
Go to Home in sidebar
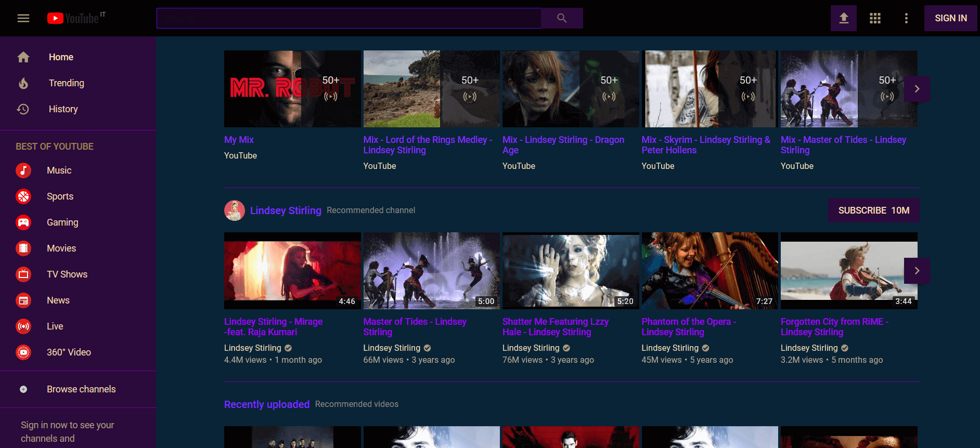(x=78, y=57)
